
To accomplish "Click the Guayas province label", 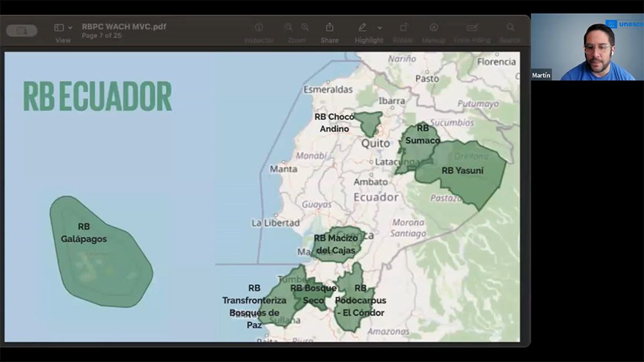I will pos(317,204).
